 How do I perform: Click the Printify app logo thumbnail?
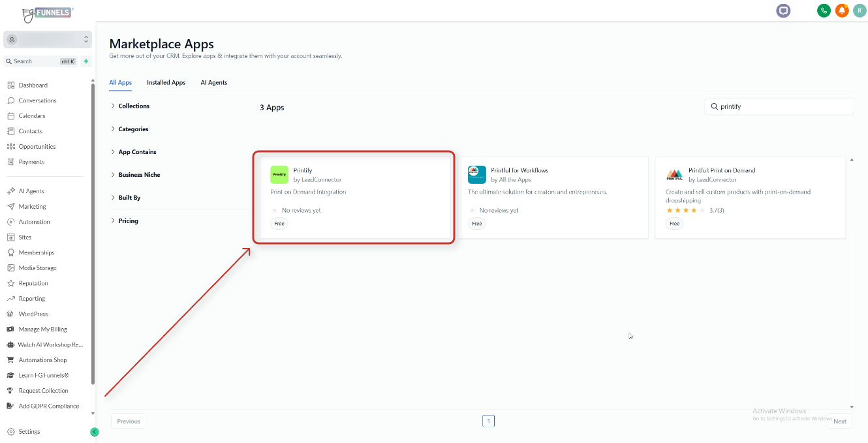[279, 175]
